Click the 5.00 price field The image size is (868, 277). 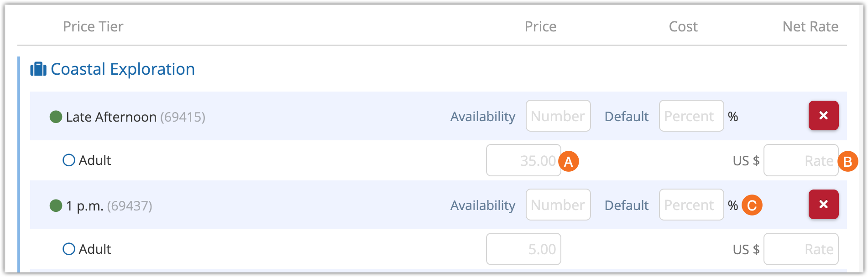point(523,249)
